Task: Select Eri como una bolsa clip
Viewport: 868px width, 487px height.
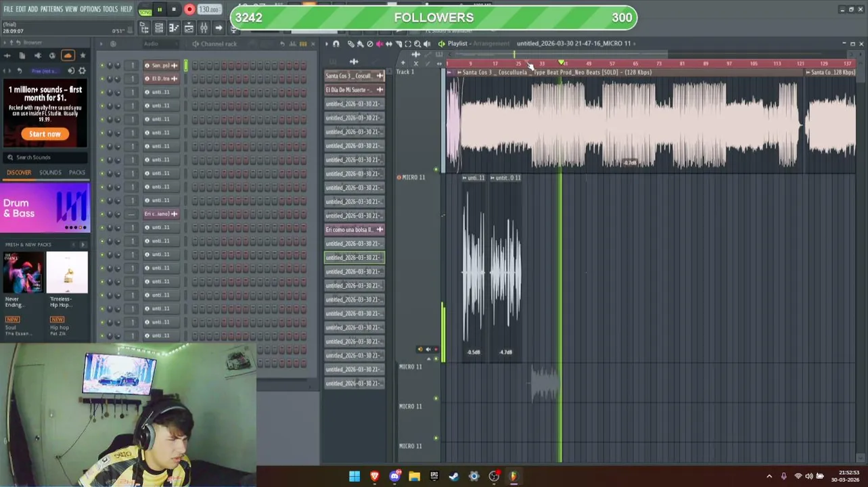Action: pos(355,230)
